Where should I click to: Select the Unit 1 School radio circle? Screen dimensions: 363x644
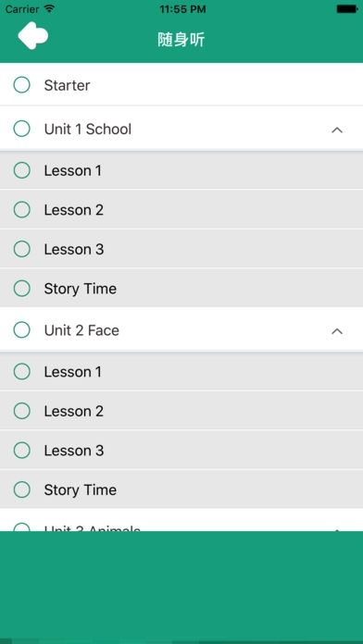[22, 129]
